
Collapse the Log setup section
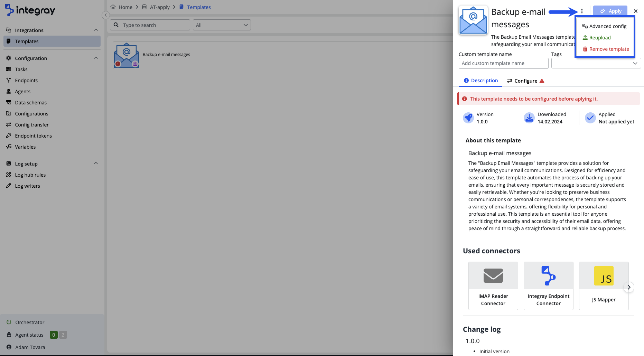(96, 163)
